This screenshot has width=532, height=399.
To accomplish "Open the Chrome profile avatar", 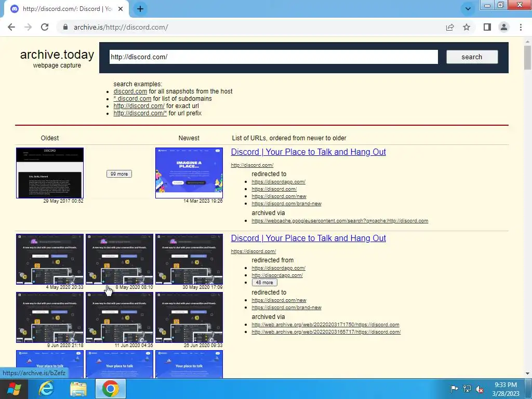I will pyautogui.click(x=504, y=27).
